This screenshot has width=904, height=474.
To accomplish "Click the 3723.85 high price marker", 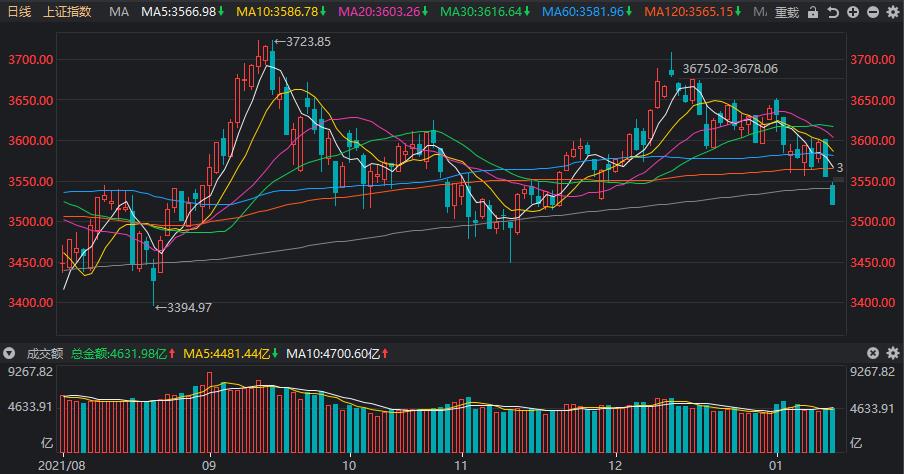I will pyautogui.click(x=307, y=41).
